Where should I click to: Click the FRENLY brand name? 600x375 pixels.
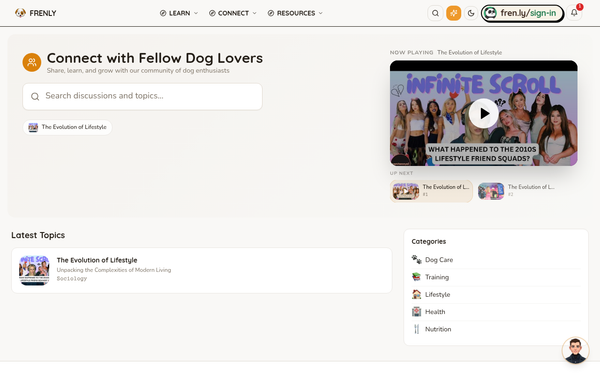pyautogui.click(x=43, y=13)
